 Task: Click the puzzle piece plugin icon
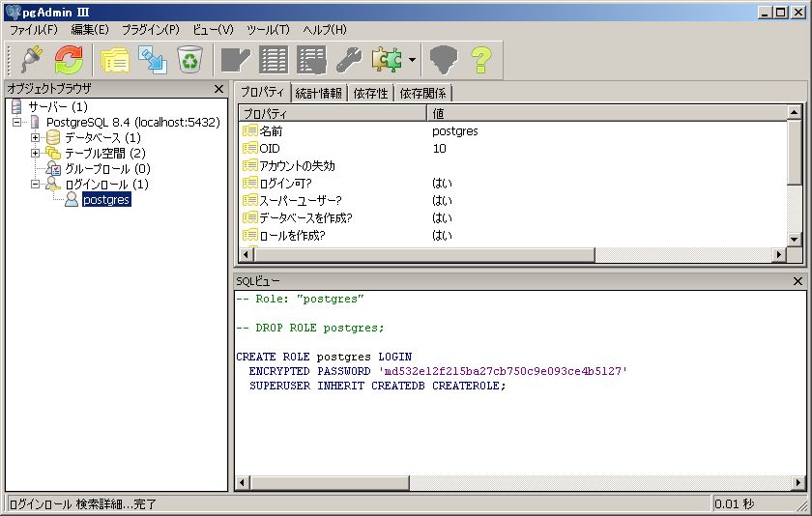[x=387, y=60]
